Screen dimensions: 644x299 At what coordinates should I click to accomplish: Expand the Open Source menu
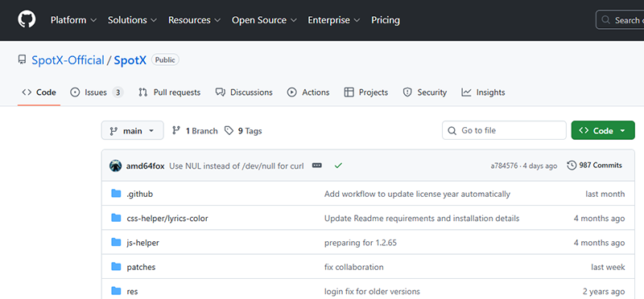(x=264, y=20)
